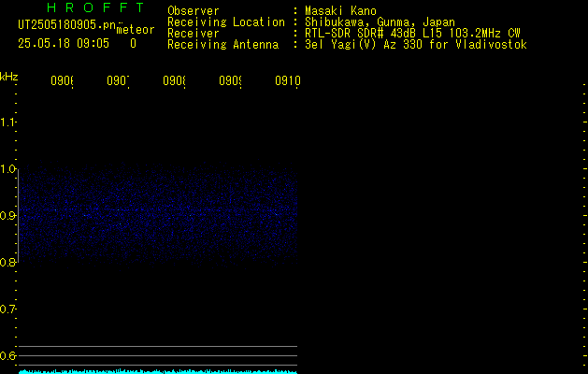
Task: Click the 0909 time marker
Action: point(230,80)
